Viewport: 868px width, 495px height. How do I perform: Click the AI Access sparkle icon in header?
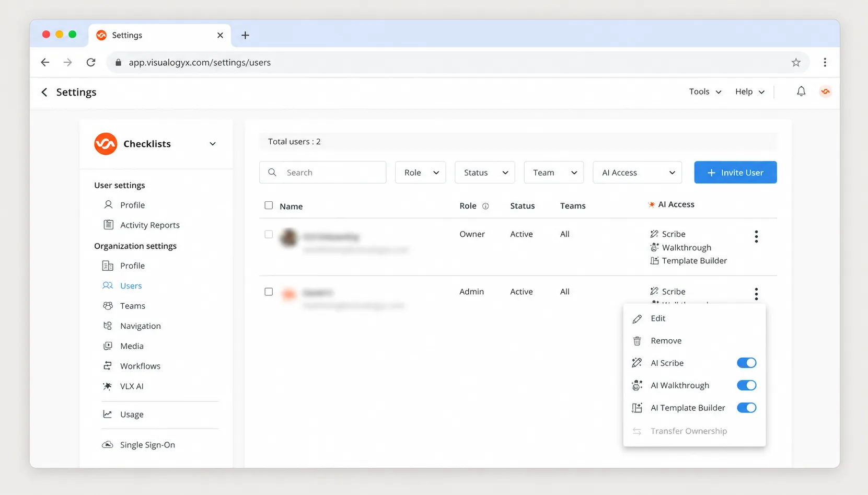651,204
